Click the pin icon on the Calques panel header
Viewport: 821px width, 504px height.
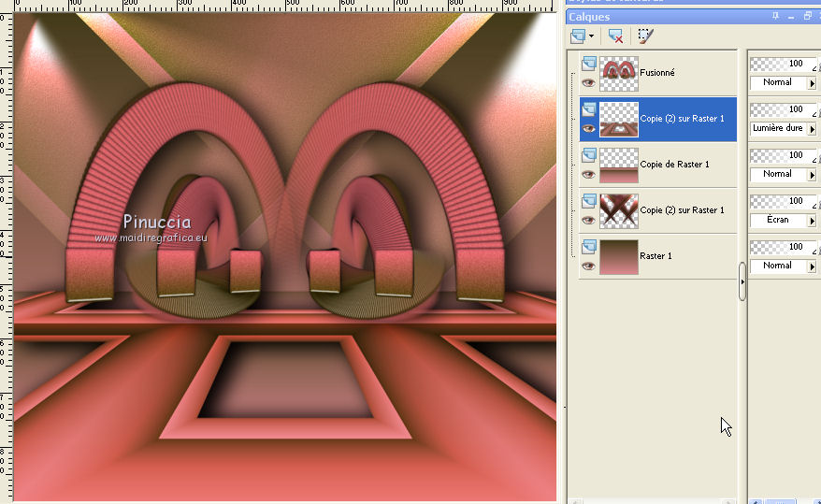(x=775, y=16)
